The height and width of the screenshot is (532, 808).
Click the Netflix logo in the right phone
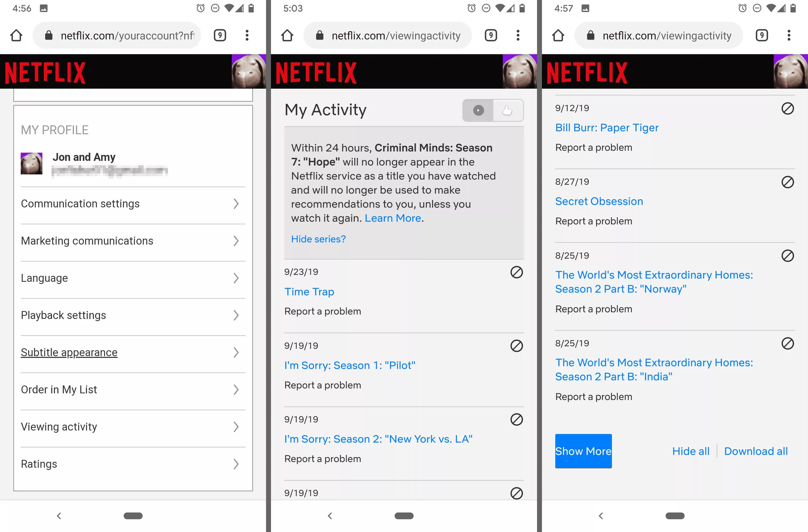point(587,72)
